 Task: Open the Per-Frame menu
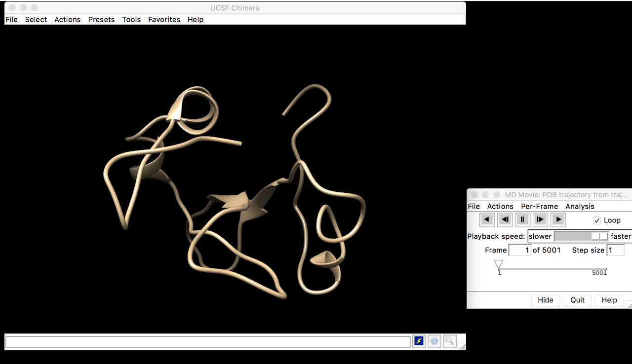click(539, 206)
